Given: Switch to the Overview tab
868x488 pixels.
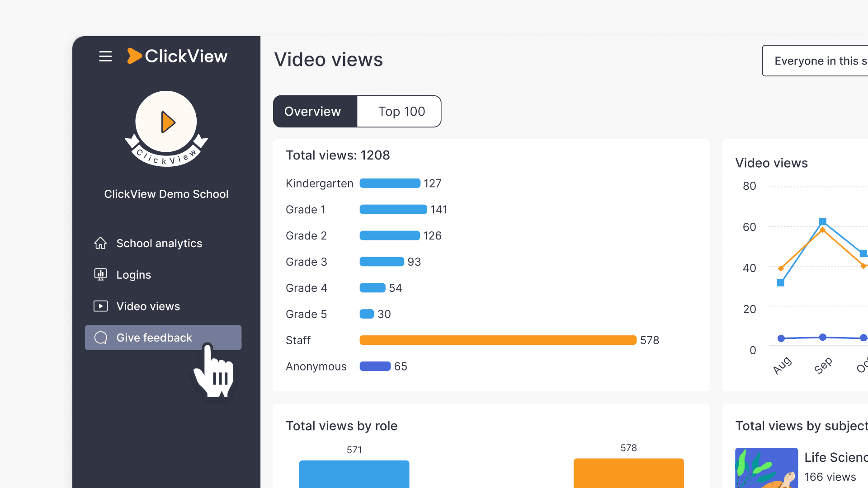Looking at the screenshot, I should point(315,111).
